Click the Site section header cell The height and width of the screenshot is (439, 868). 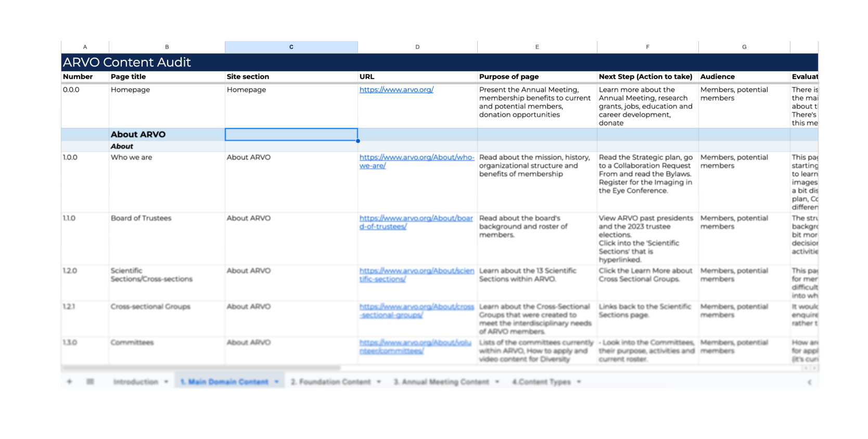[291, 76]
